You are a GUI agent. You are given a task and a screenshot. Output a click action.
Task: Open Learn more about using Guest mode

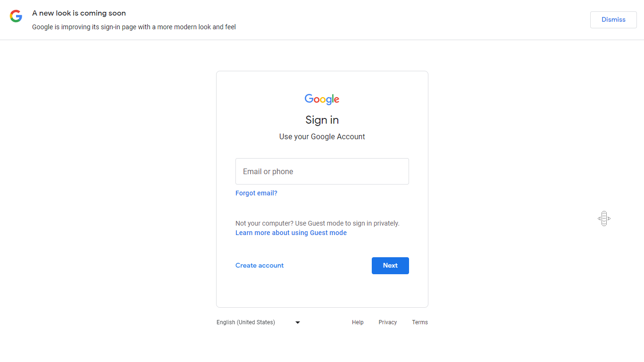point(291,233)
